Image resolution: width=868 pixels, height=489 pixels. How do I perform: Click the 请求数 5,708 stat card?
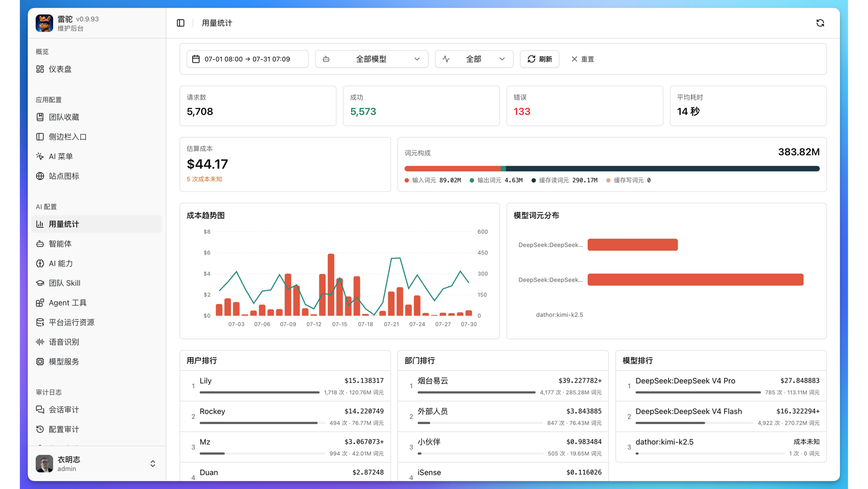point(258,106)
